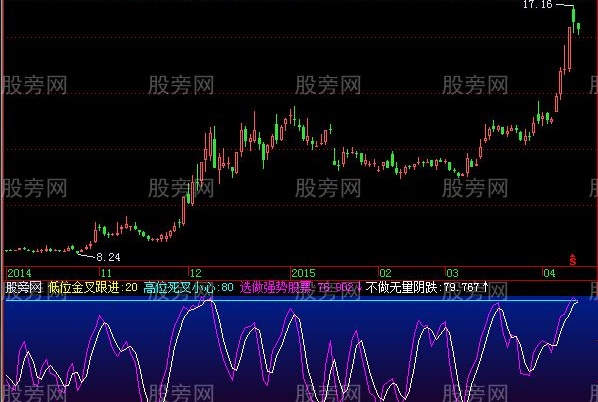Select the 02 month axis label
This screenshot has width=598, height=402.
tap(385, 273)
